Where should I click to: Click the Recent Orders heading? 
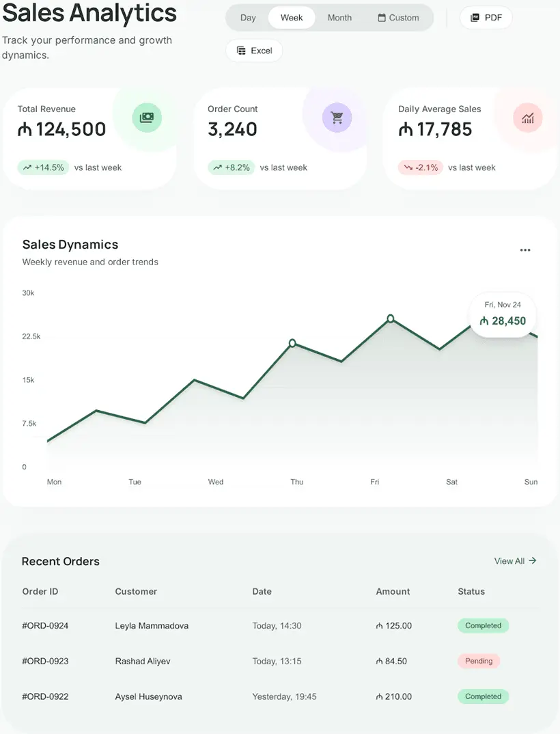[x=60, y=561]
